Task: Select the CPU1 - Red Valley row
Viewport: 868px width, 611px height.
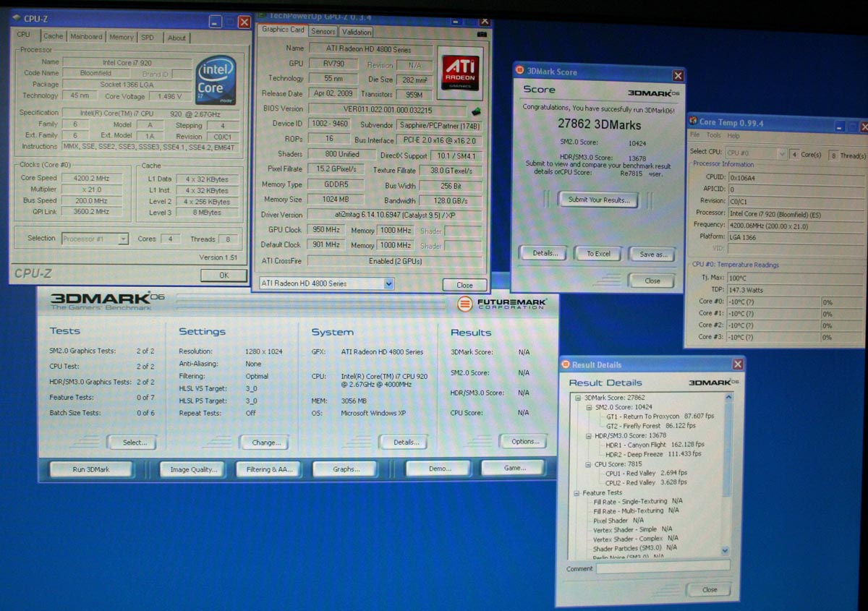Action: (647, 473)
